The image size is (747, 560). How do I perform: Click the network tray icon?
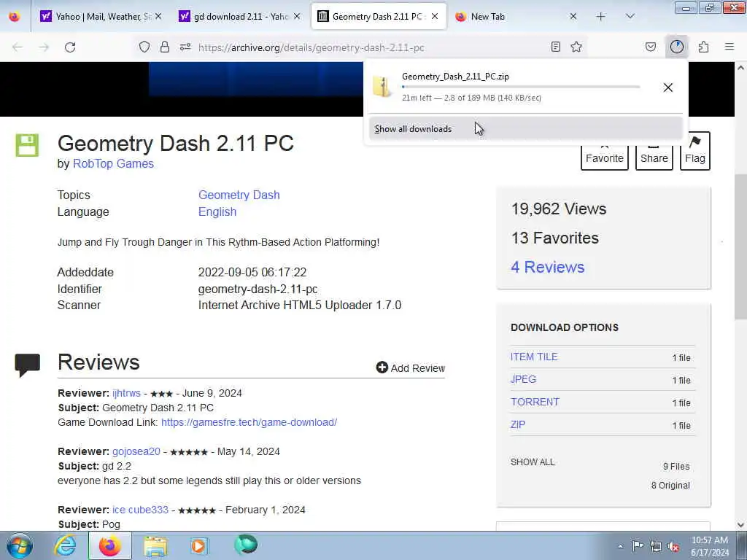[x=656, y=546]
